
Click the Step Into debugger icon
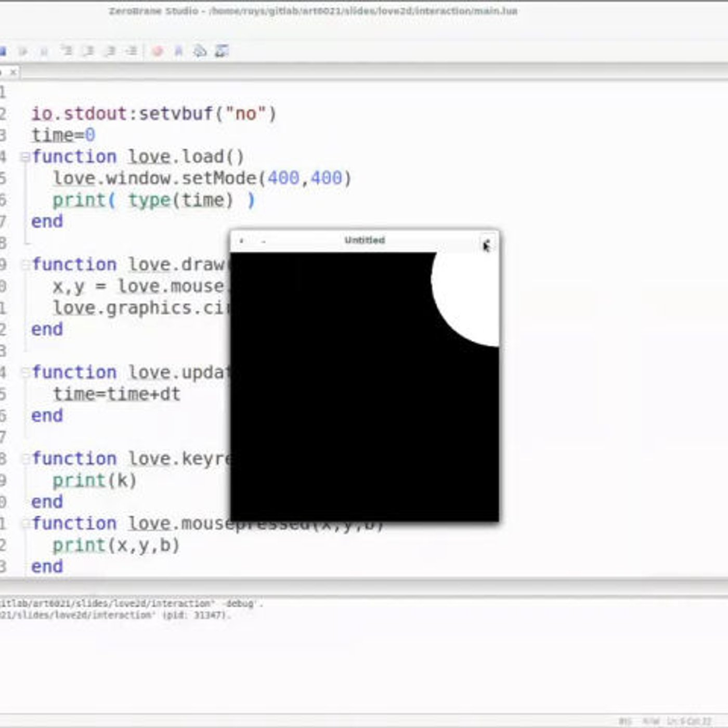tap(67, 50)
